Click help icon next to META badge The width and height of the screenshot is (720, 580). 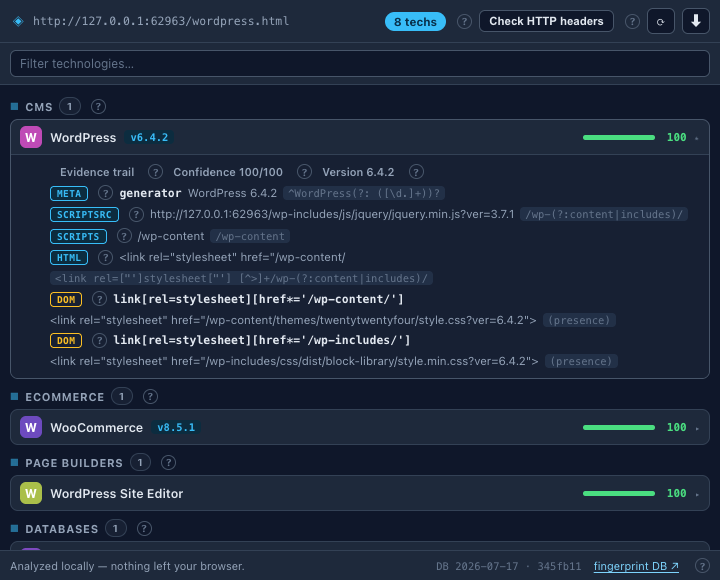(x=105, y=193)
